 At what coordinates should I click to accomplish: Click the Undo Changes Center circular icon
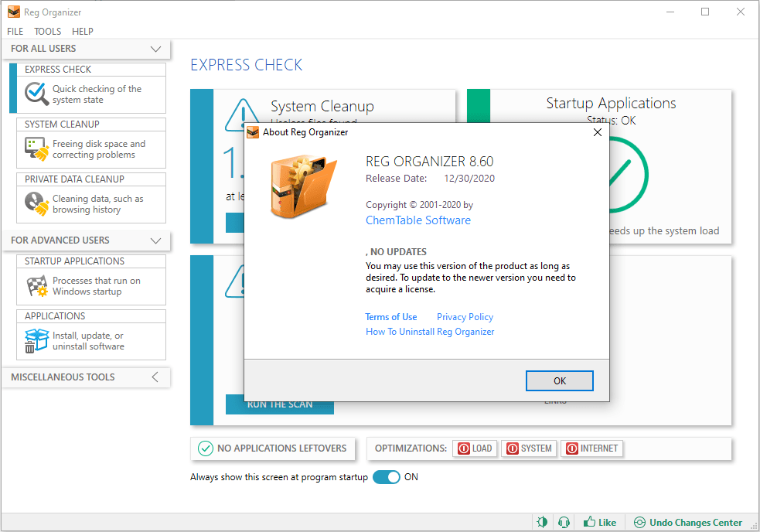pyautogui.click(x=640, y=522)
